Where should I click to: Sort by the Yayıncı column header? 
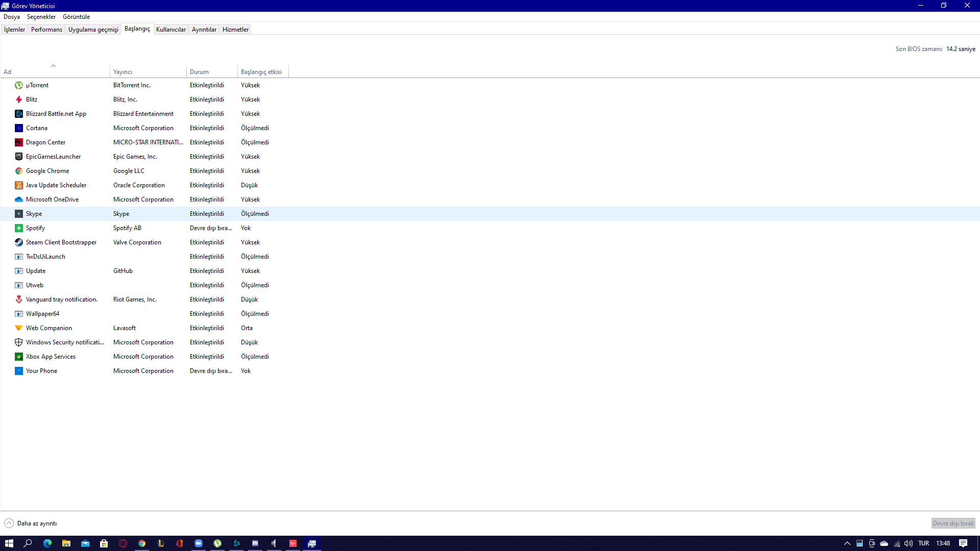pos(148,72)
